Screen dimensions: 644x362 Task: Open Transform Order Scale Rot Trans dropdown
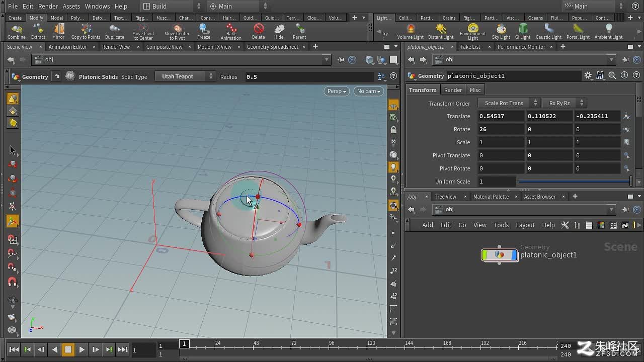click(509, 103)
